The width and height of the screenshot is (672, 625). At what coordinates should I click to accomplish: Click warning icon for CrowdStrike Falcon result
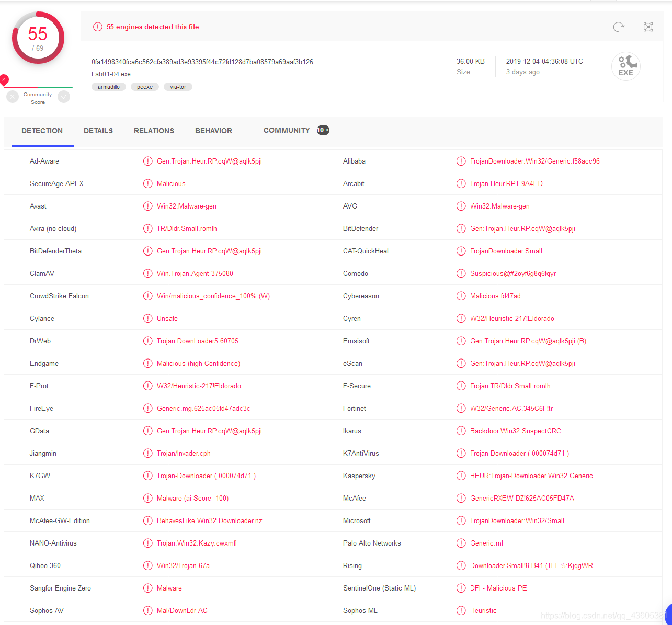point(148,296)
